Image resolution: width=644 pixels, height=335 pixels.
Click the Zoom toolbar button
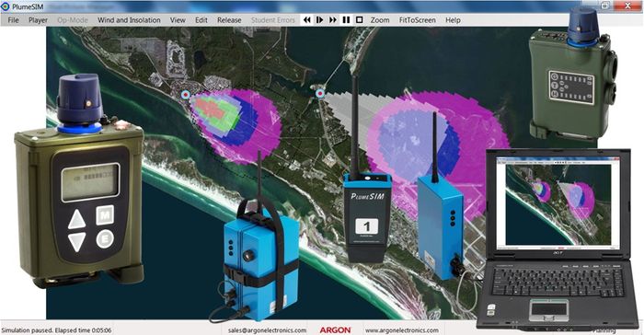(x=380, y=20)
